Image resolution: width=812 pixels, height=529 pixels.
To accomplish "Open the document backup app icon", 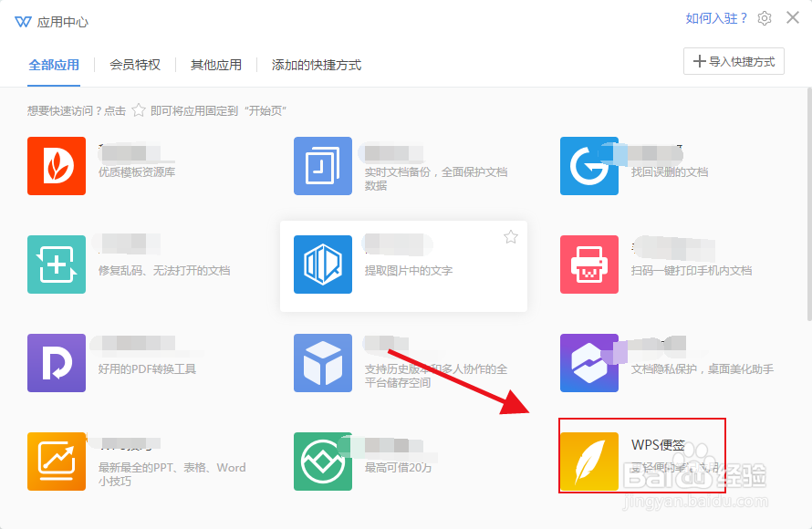I will pyautogui.click(x=323, y=166).
